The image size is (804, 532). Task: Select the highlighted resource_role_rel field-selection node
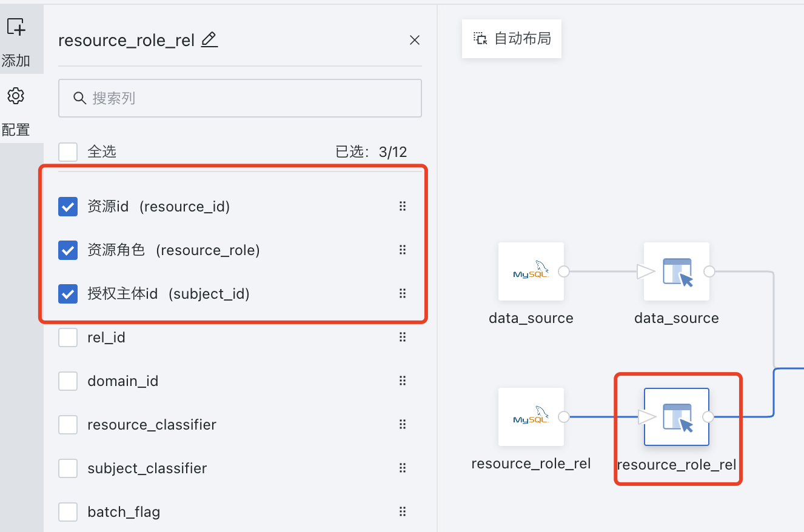tap(676, 417)
